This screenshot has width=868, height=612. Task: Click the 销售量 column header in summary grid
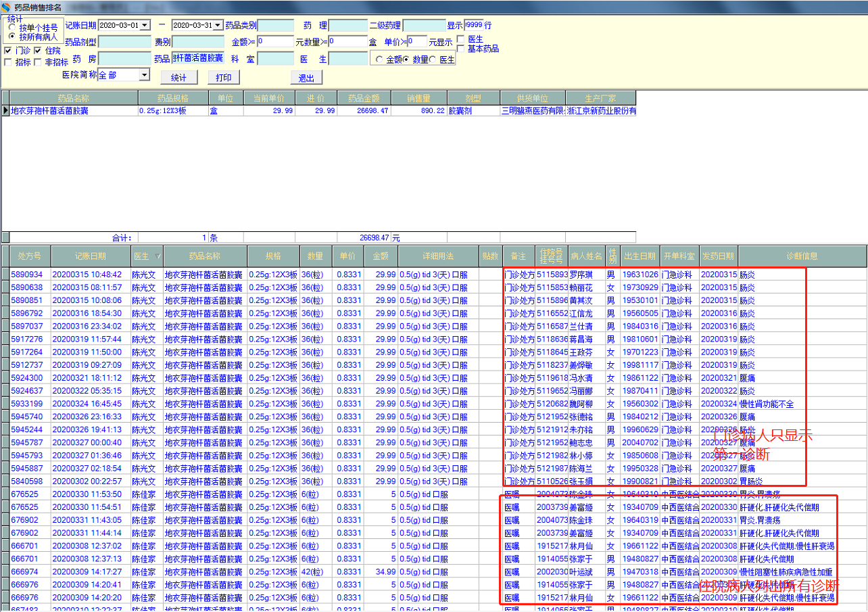(x=418, y=98)
